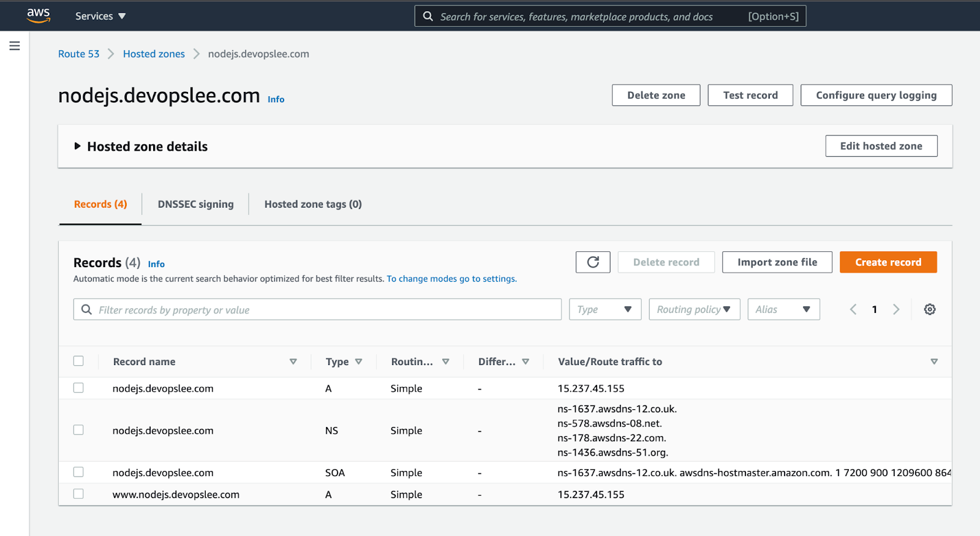Click the Delete zone button
The width and height of the screenshot is (980, 536).
[x=656, y=95]
